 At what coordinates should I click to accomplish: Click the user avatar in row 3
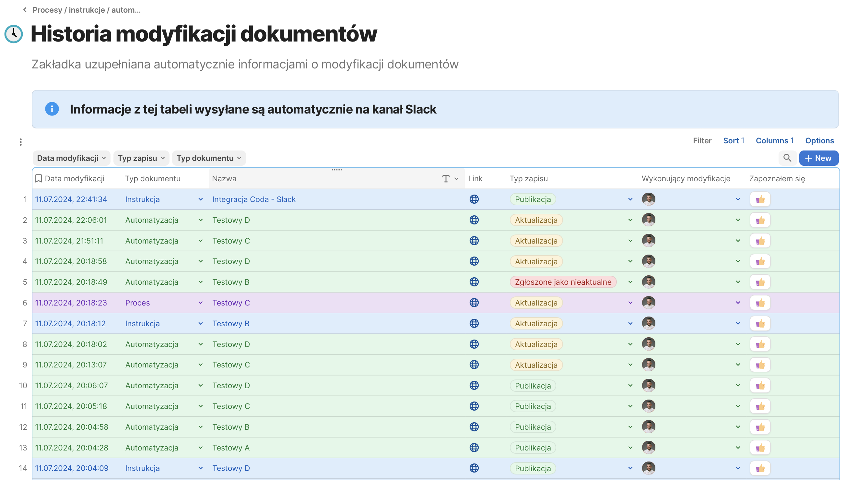point(648,241)
